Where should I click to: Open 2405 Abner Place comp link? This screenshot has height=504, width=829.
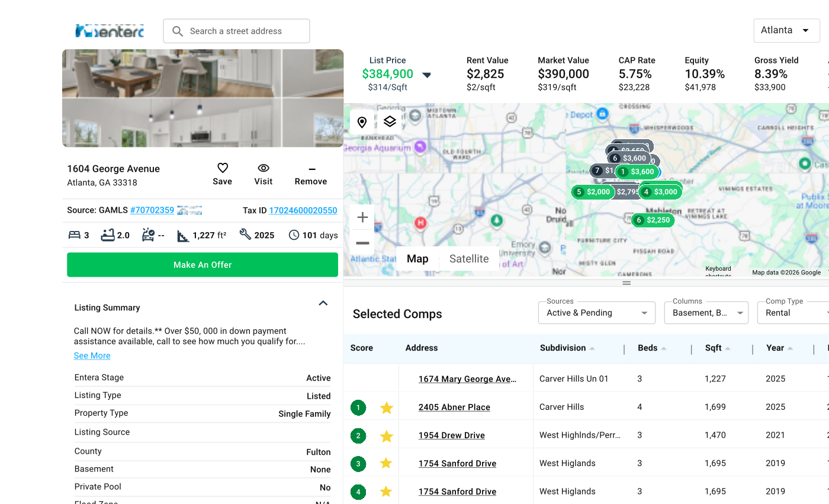point(454,407)
